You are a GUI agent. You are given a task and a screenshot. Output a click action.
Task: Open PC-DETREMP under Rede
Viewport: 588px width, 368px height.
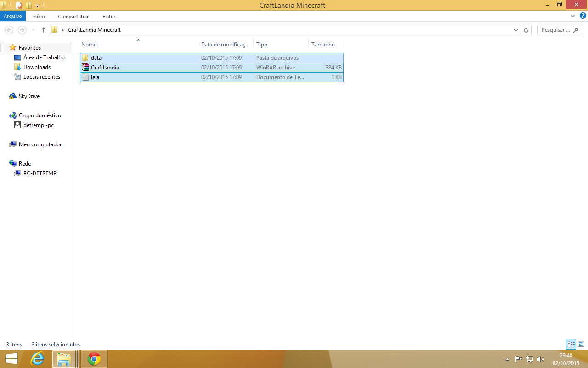pos(40,173)
